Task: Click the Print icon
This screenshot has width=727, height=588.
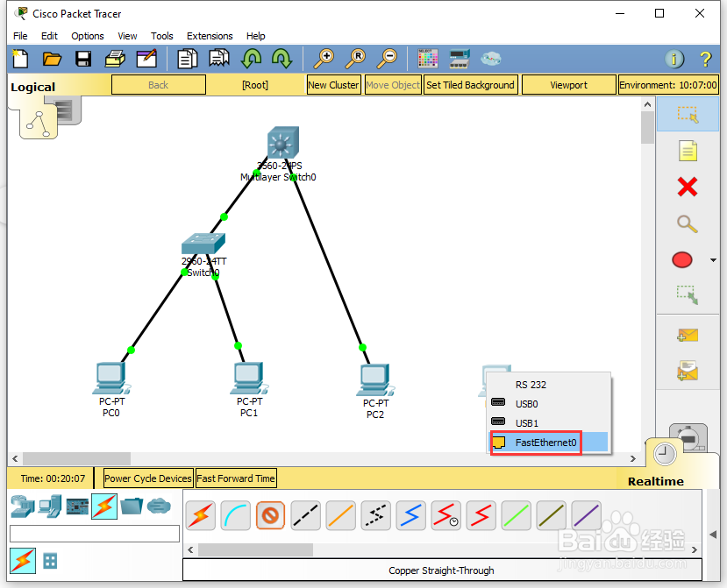Action: (x=115, y=59)
